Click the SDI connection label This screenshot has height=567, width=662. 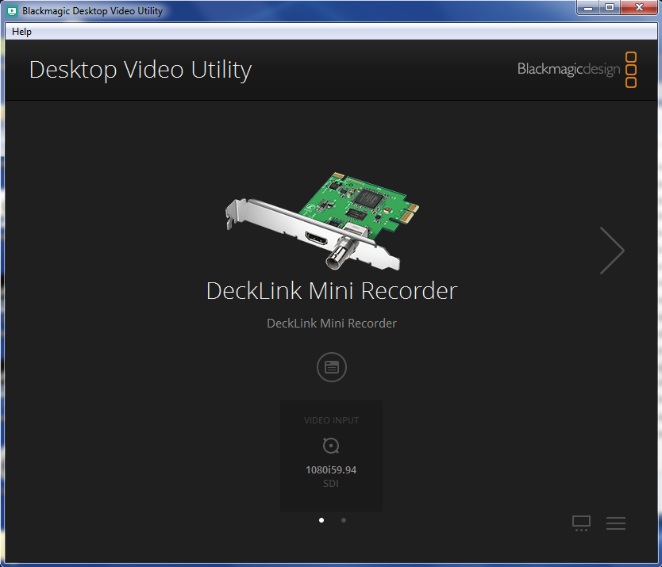[331, 484]
